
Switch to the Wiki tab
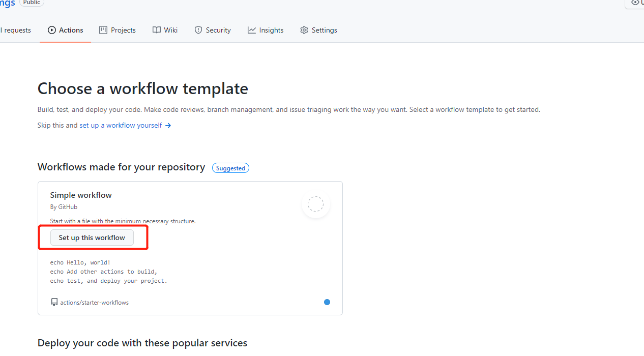click(x=165, y=30)
